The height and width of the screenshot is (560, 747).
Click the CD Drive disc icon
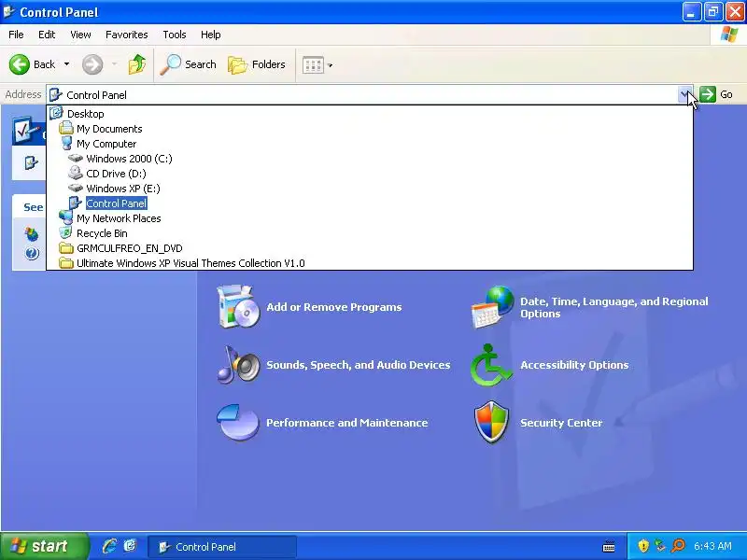(x=76, y=174)
